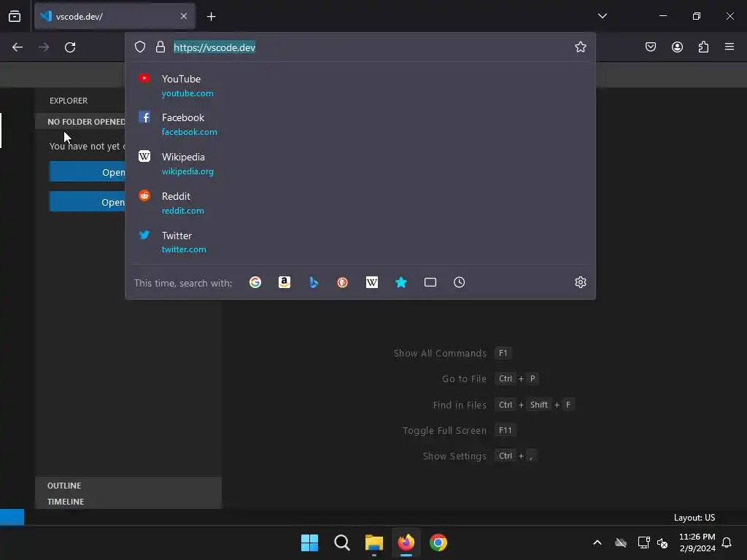Open the Firefox application menu
The height and width of the screenshot is (560, 747).
(x=729, y=47)
